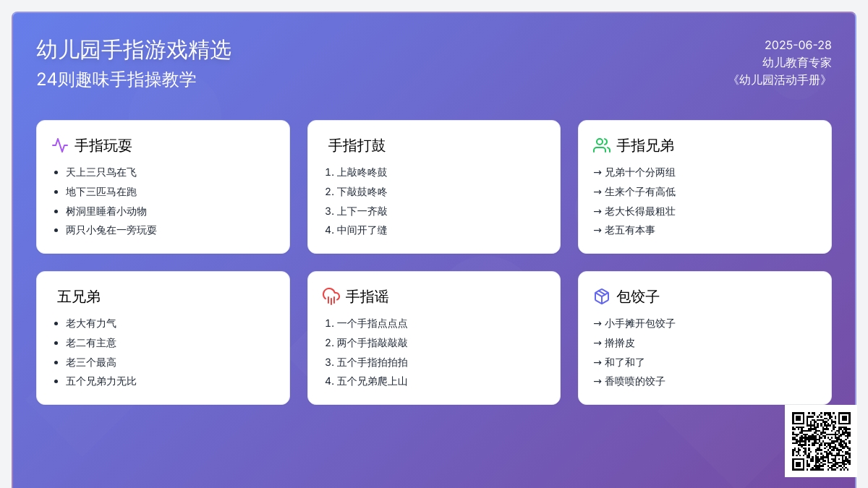The width and height of the screenshot is (868, 488).
Task: Click the pulse icon beside 手指玩耍
Action: click(60, 145)
